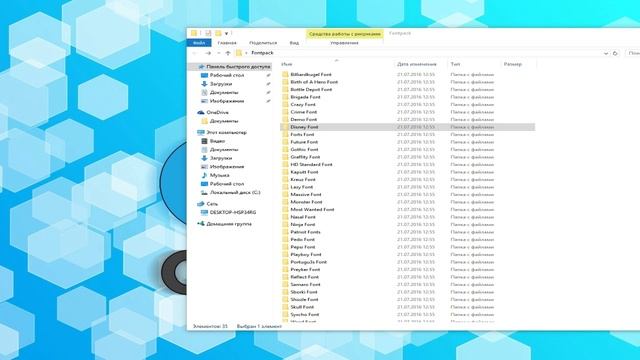Select the Bottle Depot Font folder

(311, 89)
